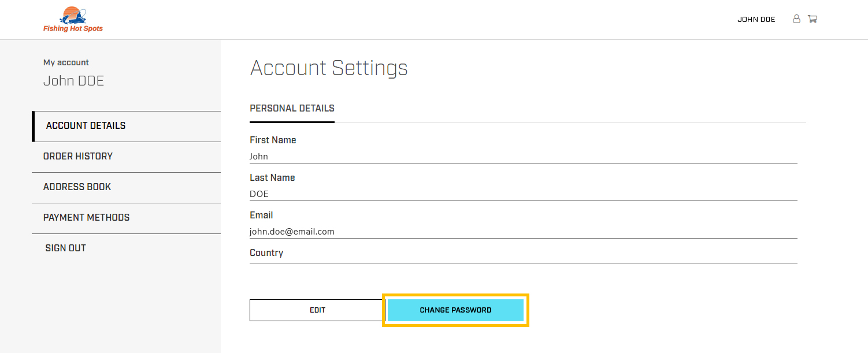Click the 'Country' label
Image resolution: width=868 pixels, height=353 pixels.
point(266,253)
